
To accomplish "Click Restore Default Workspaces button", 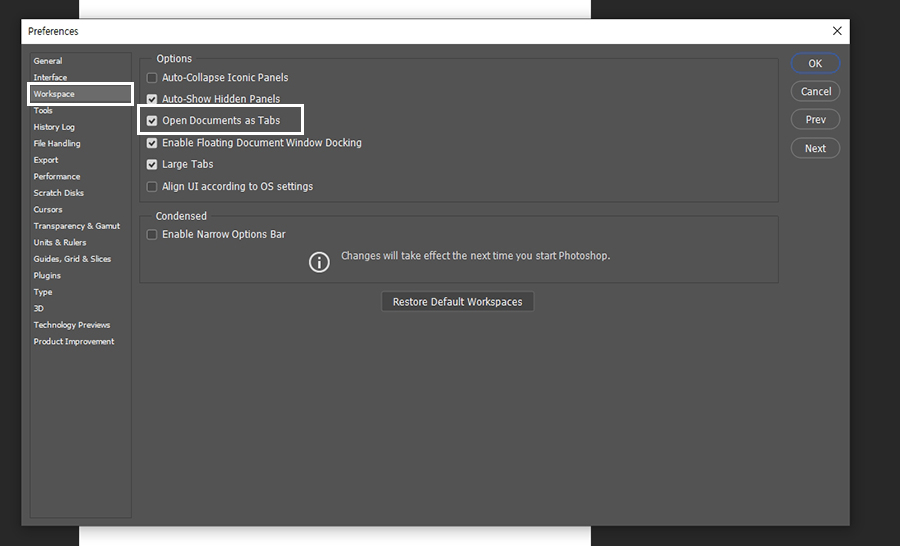I will (x=457, y=302).
